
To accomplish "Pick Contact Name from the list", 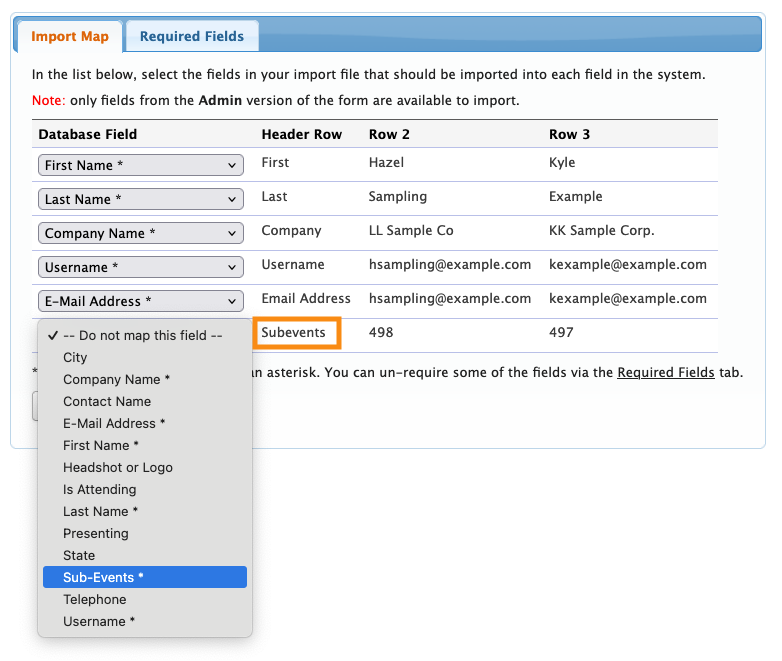I will coord(107,401).
